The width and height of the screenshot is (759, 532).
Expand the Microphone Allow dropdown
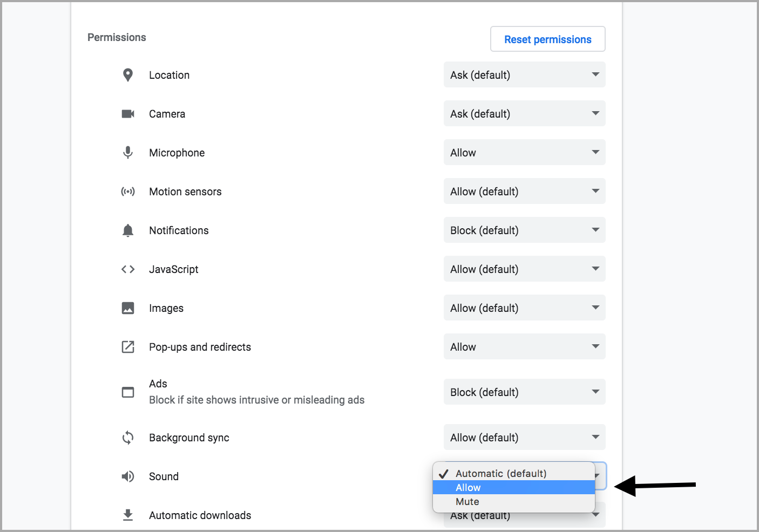pyautogui.click(x=524, y=153)
